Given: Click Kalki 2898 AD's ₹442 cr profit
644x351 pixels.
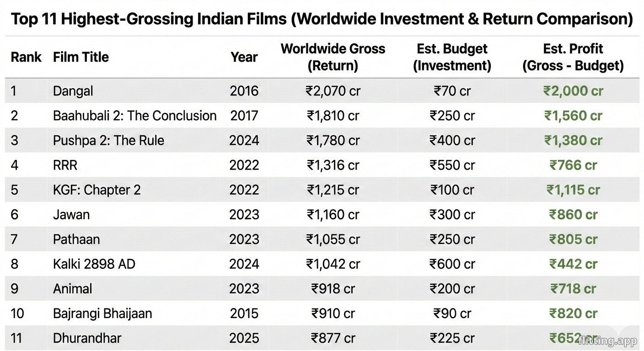Looking at the screenshot, I should coord(573,264).
